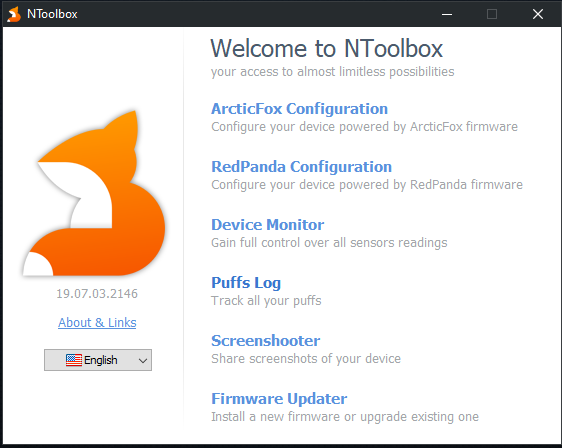This screenshot has height=448, width=562.
Task: Click the About & Links hyperlink
Action: [x=97, y=323]
